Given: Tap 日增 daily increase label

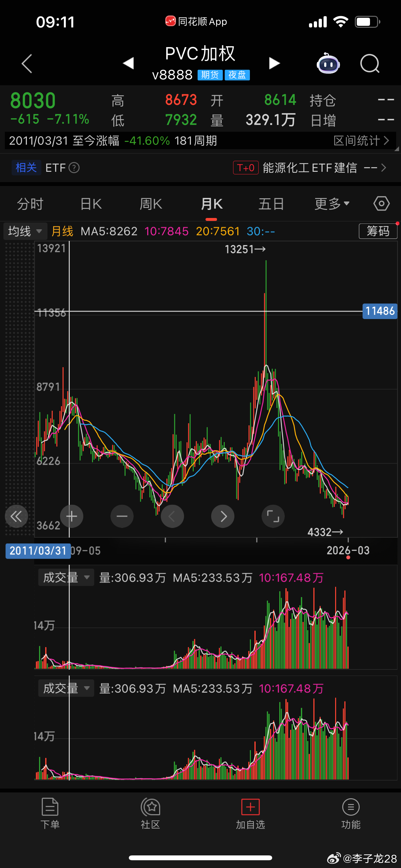Looking at the screenshot, I should tap(323, 120).
